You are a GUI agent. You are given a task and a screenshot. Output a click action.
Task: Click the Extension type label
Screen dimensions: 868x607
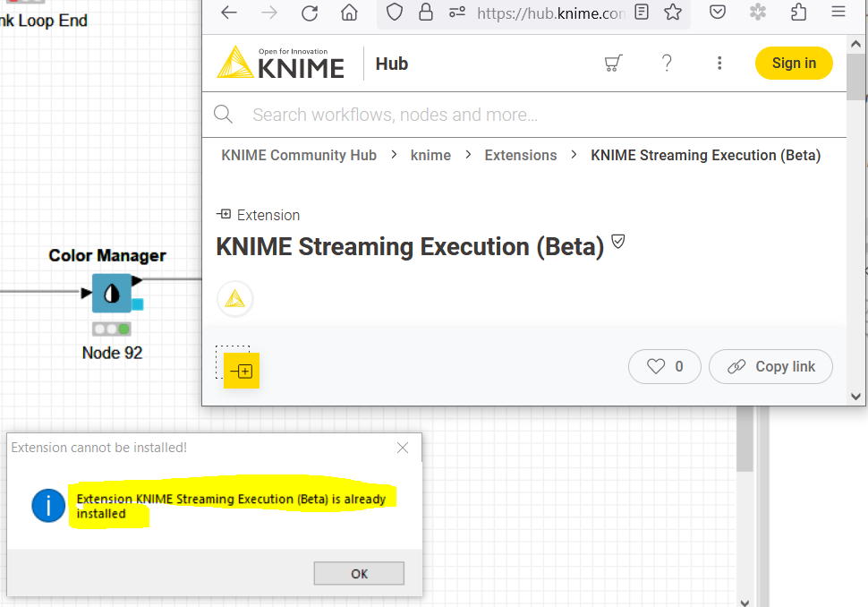[x=268, y=215]
